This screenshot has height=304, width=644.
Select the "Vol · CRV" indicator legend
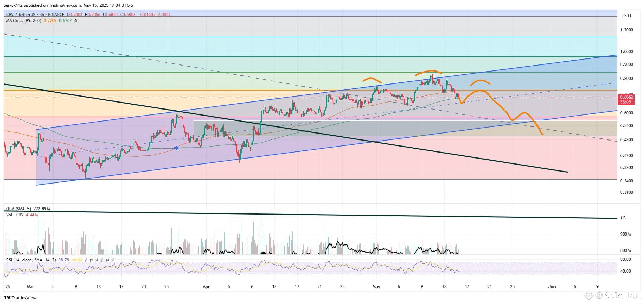[x=15, y=215]
